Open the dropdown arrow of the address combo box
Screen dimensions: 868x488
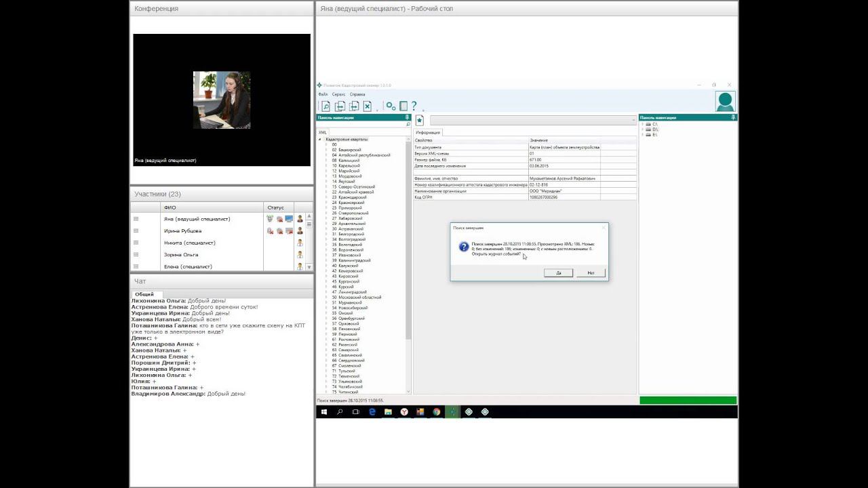pyautogui.click(x=634, y=120)
